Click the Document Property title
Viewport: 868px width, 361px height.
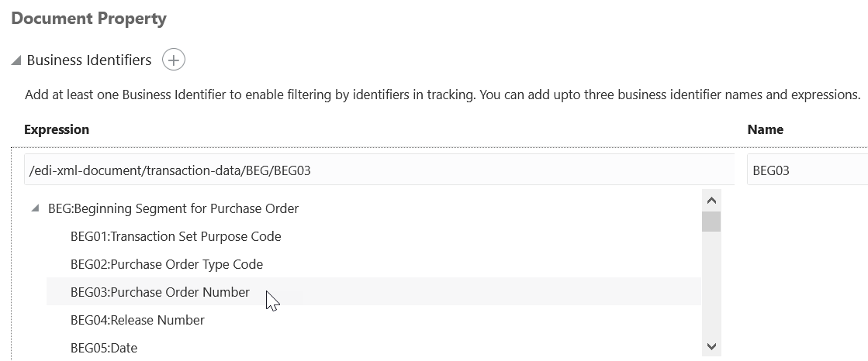pyautogui.click(x=88, y=19)
